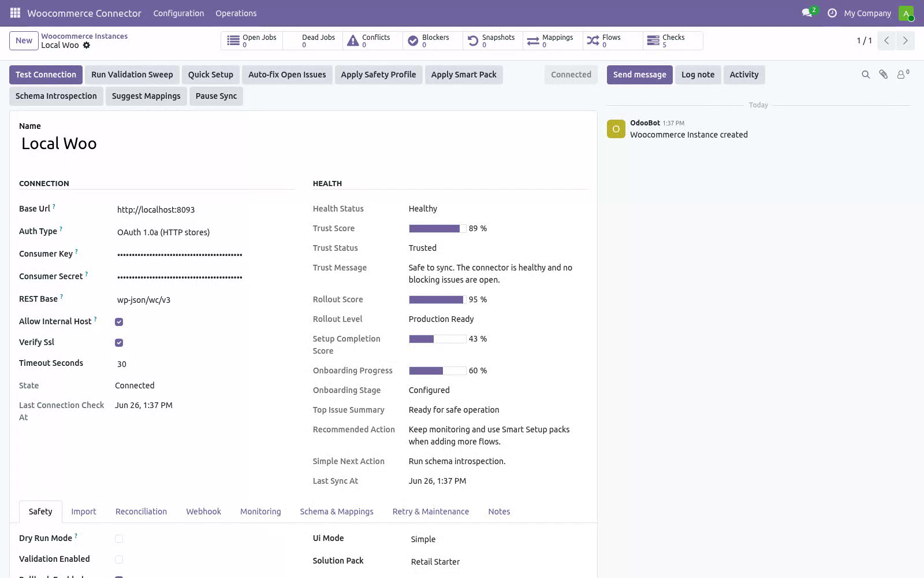This screenshot has width=924, height=578.
Task: Create a New record
Action: pyautogui.click(x=24, y=40)
